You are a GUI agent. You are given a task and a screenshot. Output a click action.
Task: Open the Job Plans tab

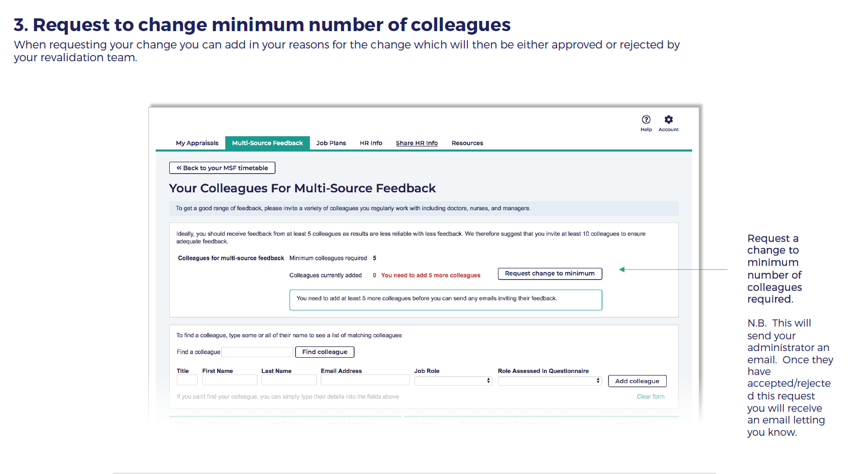[331, 143]
